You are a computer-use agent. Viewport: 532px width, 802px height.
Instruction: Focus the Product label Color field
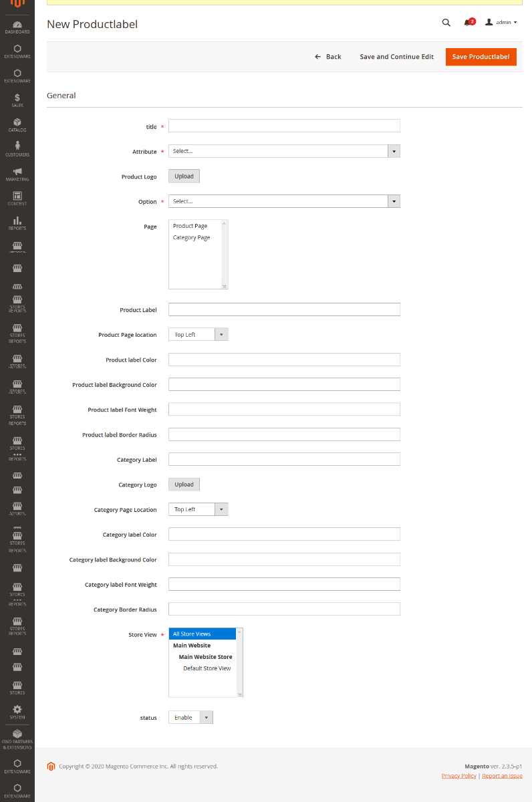(x=284, y=360)
